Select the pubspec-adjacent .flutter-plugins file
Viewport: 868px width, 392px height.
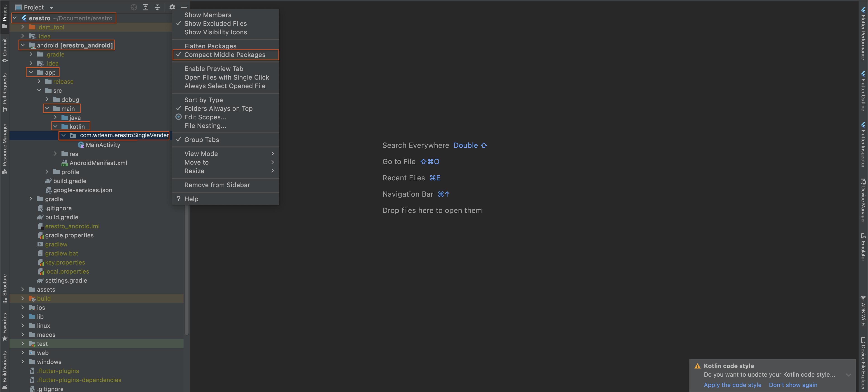54,371
